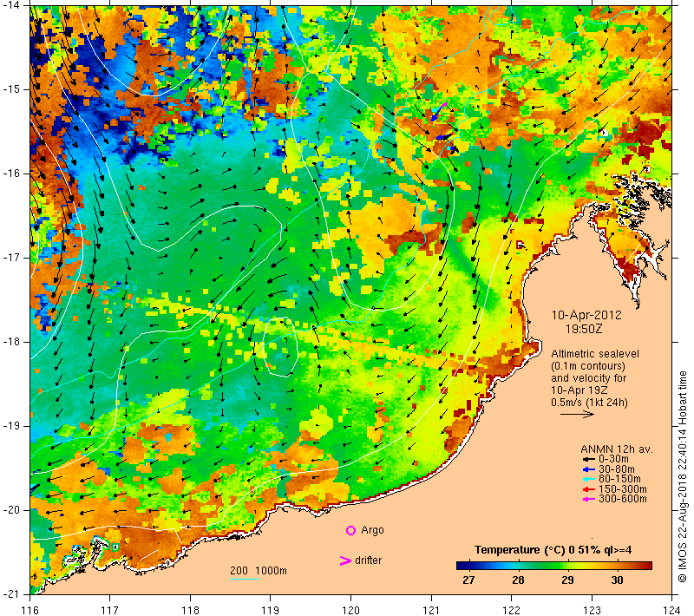Screen dimensions: 694x616
Task: Click the '-17' latitude axis label
Action: coord(11,258)
